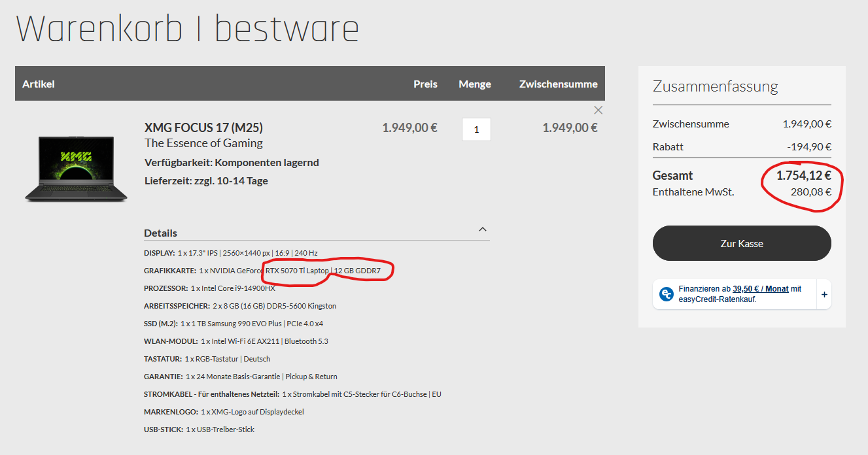Click Gesamt total 1.754,12 €
Viewport: 868px width, 455px height.
pyautogui.click(x=804, y=175)
